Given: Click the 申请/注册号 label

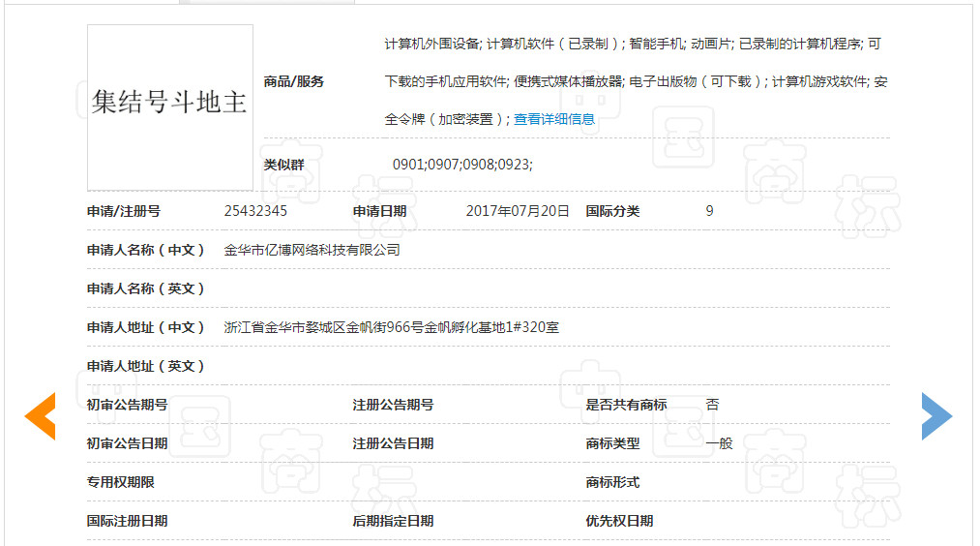Looking at the screenshot, I should click(124, 211).
